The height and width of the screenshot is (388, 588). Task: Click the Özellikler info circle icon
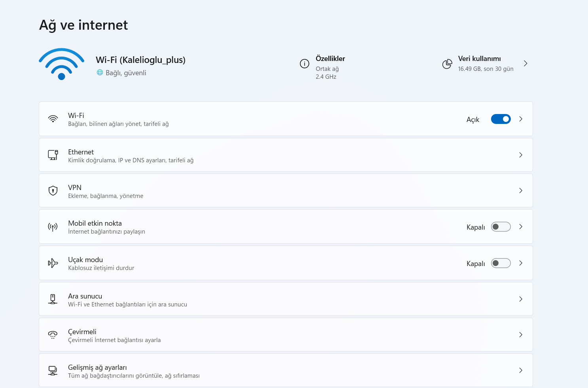(x=304, y=64)
